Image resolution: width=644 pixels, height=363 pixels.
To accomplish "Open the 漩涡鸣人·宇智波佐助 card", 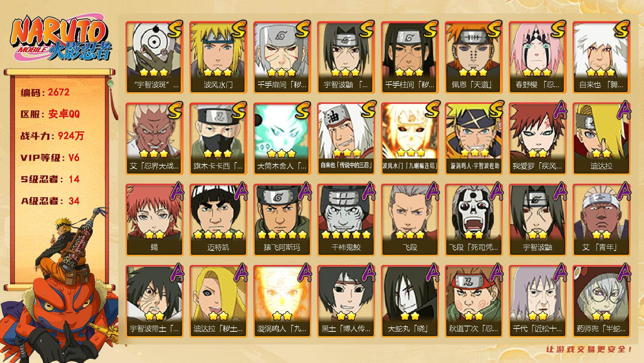I will click(473, 138).
